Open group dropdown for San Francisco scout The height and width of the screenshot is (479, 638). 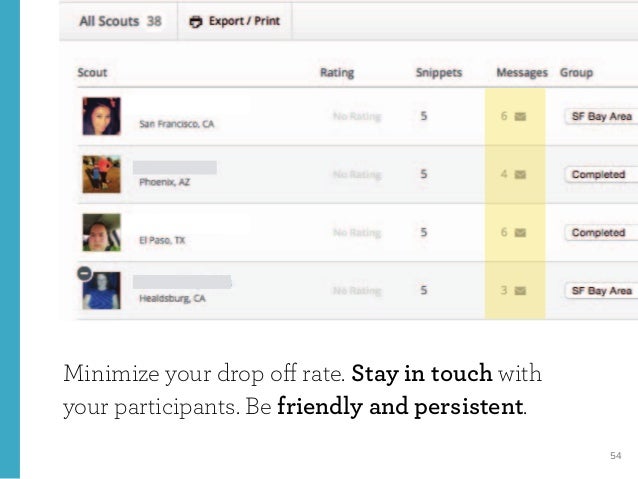click(600, 116)
